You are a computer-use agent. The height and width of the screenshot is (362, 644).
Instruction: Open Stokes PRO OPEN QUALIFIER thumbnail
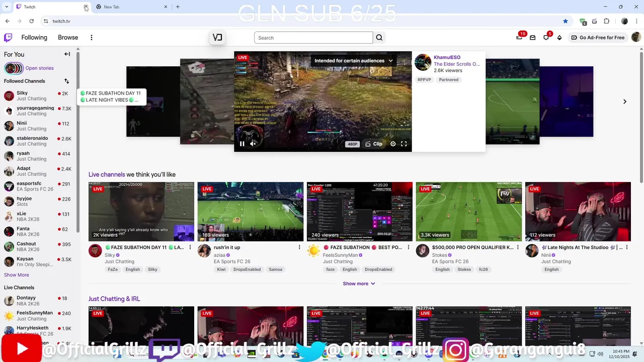[x=469, y=212]
